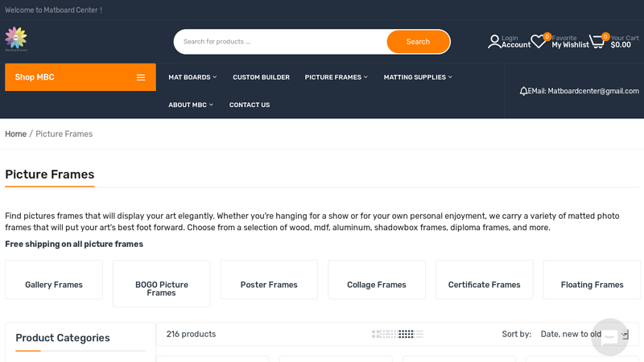The image size is (644, 362).
Task: Switch to two-column grid view
Action: [x=376, y=334]
